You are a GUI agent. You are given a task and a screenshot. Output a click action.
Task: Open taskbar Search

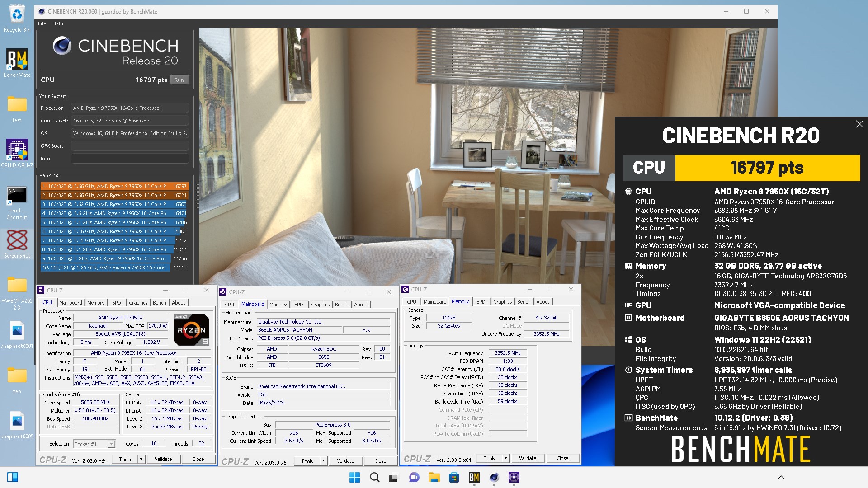coord(375,477)
